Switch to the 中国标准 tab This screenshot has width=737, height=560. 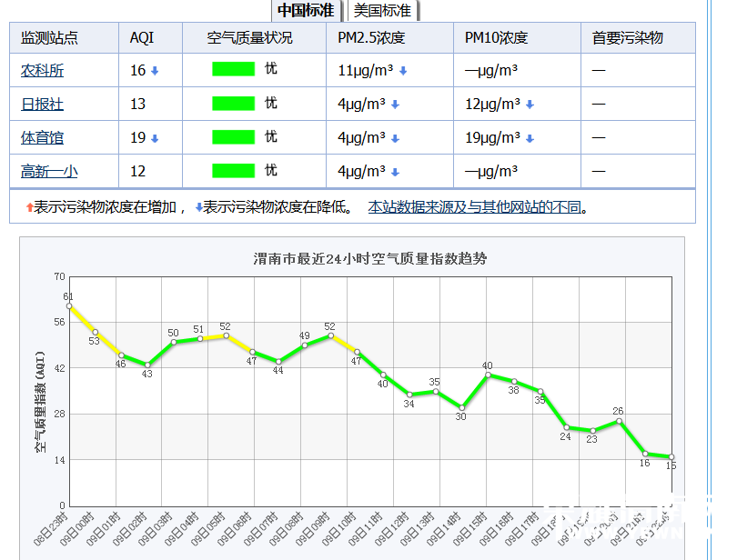click(306, 10)
